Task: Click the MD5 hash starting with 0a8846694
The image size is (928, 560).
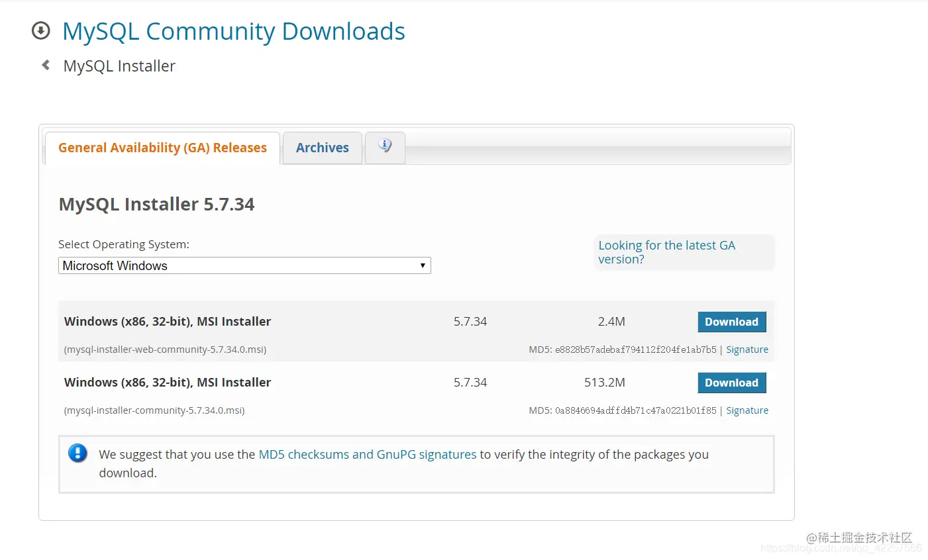Action: [636, 410]
